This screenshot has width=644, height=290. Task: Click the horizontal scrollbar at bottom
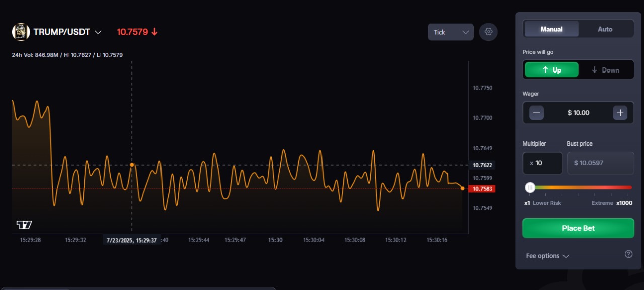(x=138, y=288)
